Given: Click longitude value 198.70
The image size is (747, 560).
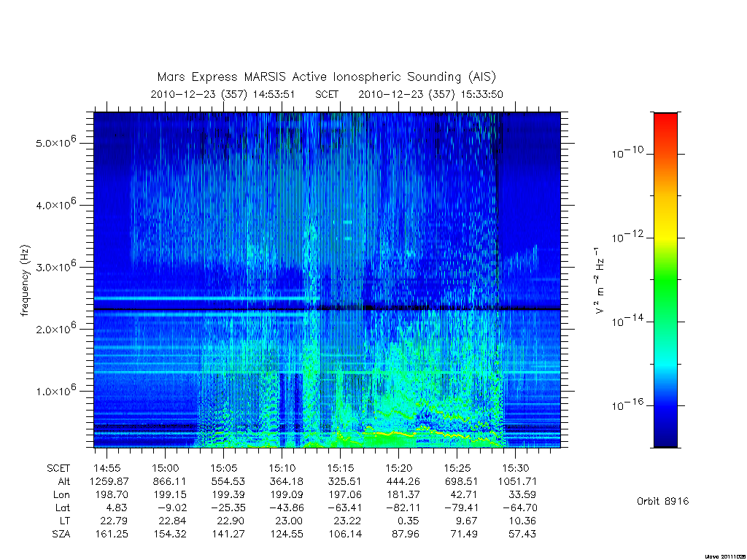Looking at the screenshot, I should [112, 495].
